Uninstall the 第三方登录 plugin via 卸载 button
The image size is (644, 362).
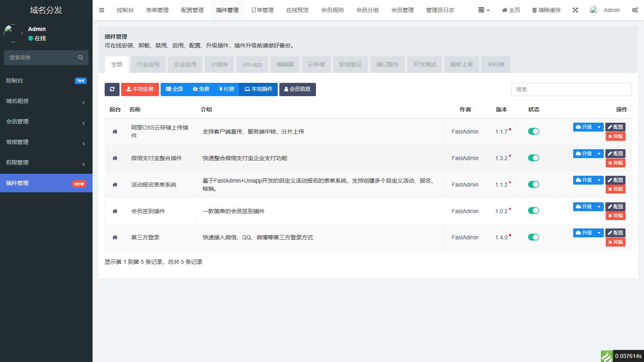click(615, 242)
